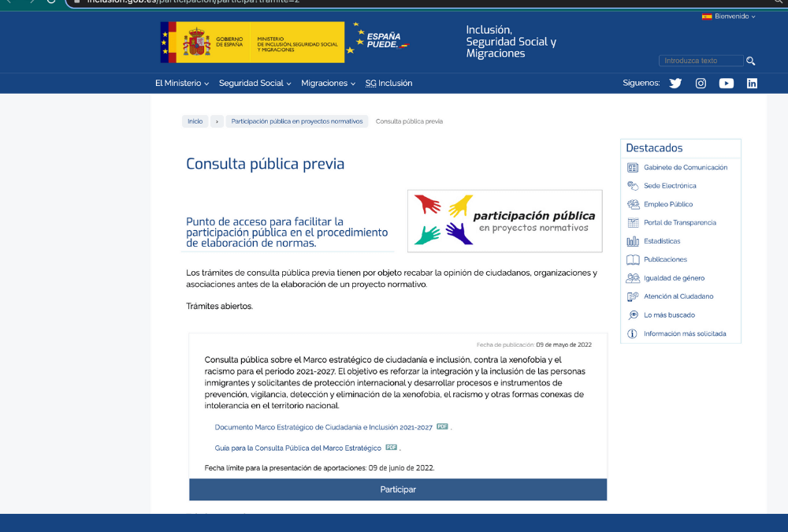Image resolution: width=788 pixels, height=532 pixels.
Task: Open the LinkedIn icon in header
Action: point(752,84)
